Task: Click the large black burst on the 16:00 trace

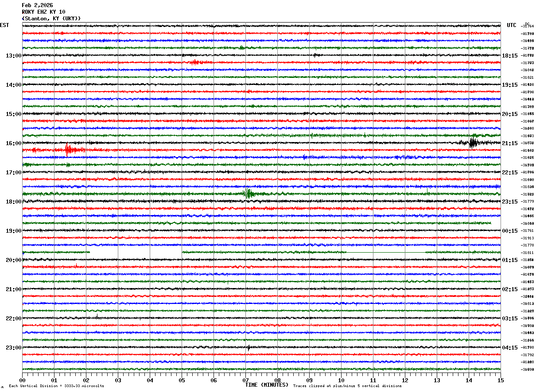Action: pyautogui.click(x=473, y=142)
